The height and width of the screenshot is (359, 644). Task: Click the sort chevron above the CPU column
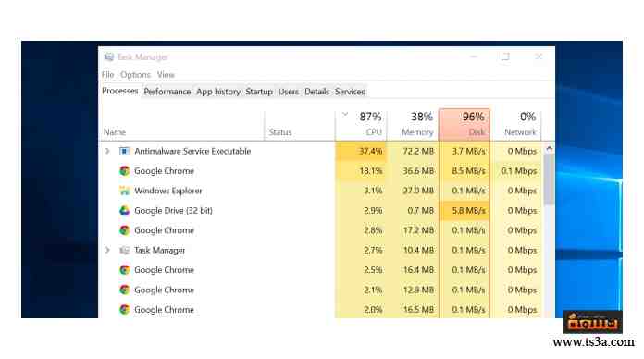[x=345, y=114]
